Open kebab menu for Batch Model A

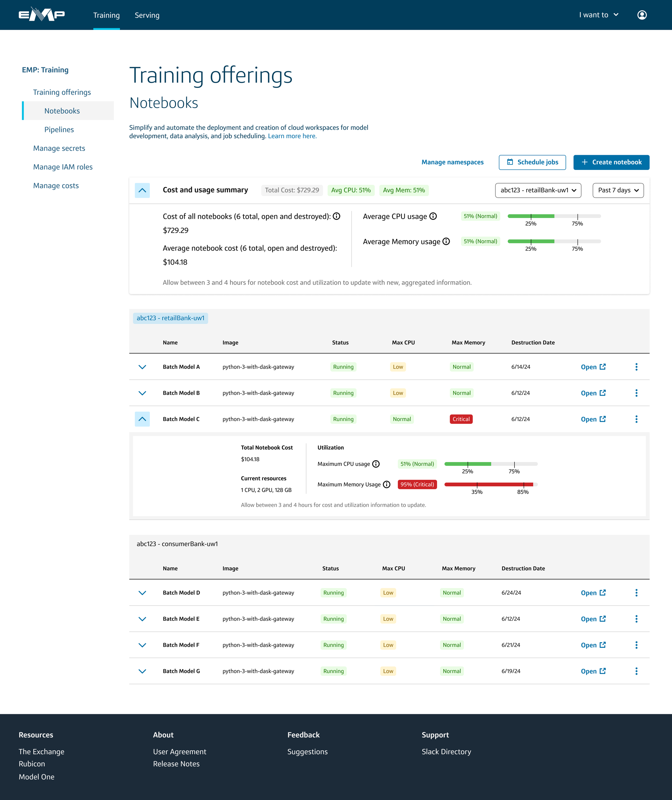pyautogui.click(x=636, y=367)
